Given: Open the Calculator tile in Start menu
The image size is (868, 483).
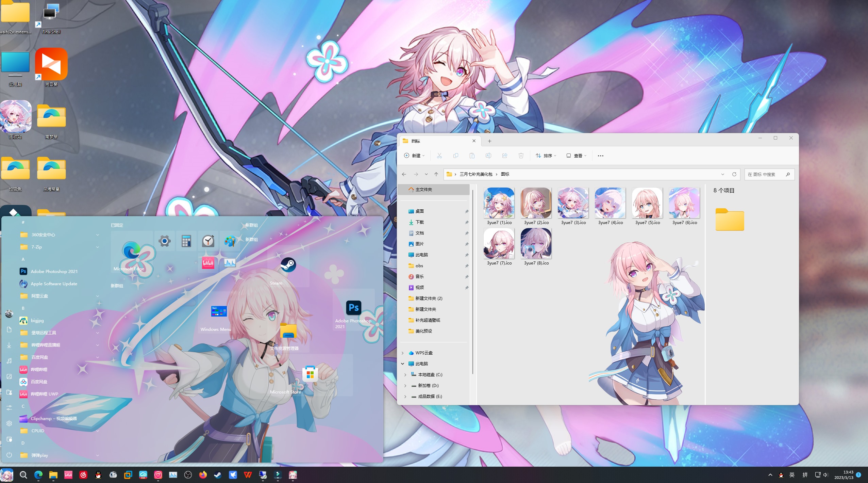Looking at the screenshot, I should 186,241.
